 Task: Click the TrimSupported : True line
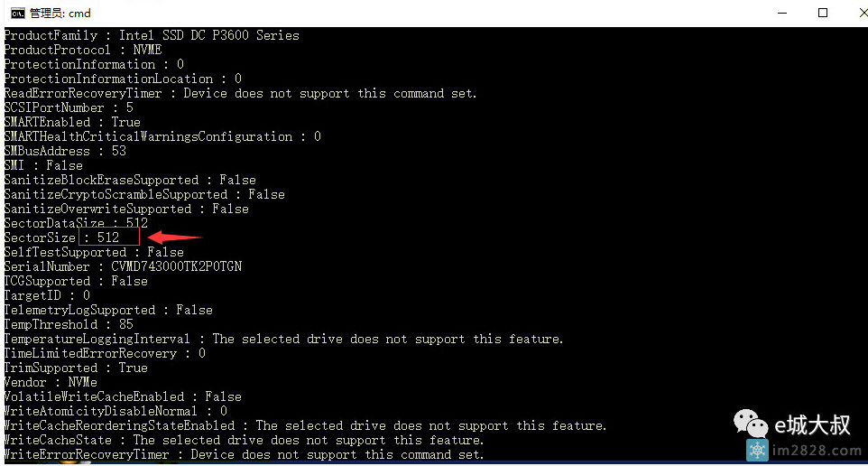pyautogui.click(x=76, y=368)
